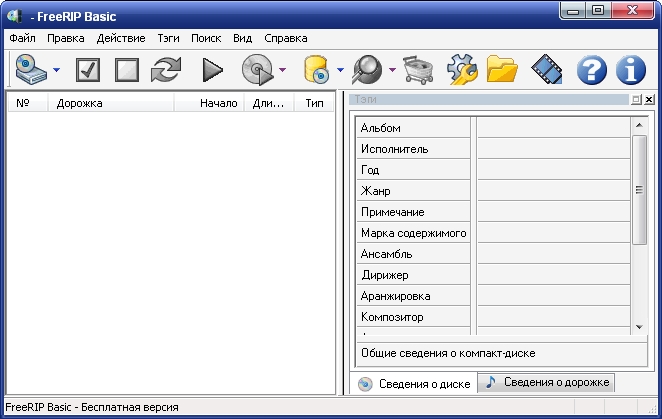Expand the dropdown arrow beside CD drive icon
662x419 pixels.
[x=57, y=71]
